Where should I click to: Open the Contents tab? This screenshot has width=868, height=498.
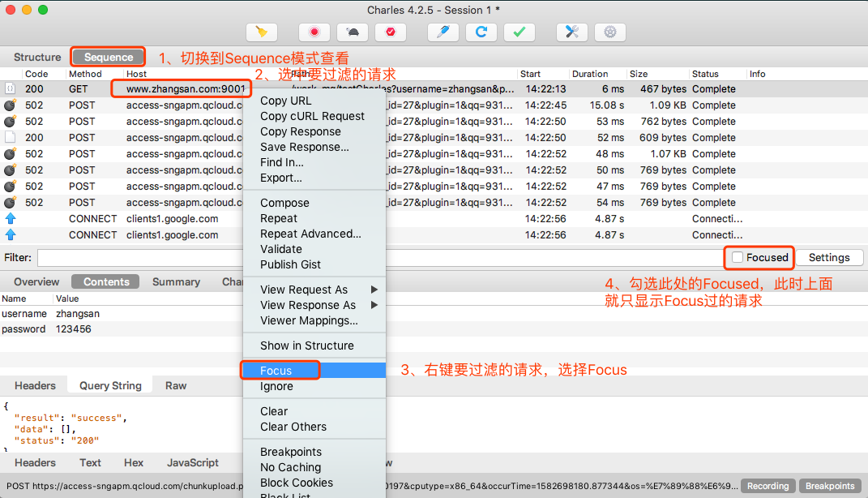pos(106,281)
